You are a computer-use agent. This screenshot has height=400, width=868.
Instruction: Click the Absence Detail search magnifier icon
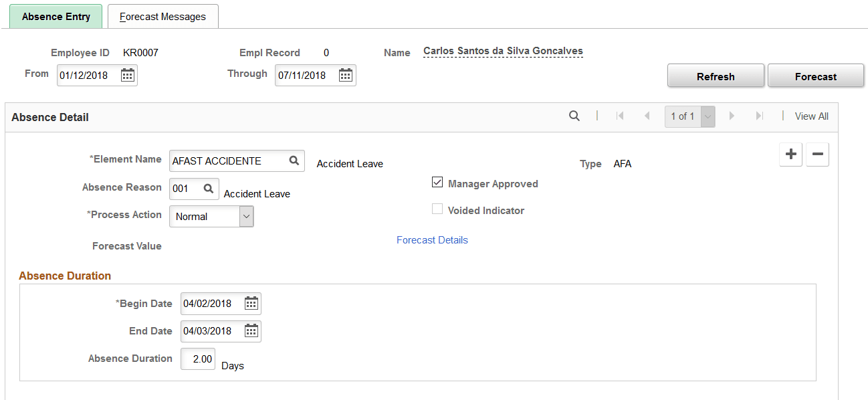(x=574, y=116)
